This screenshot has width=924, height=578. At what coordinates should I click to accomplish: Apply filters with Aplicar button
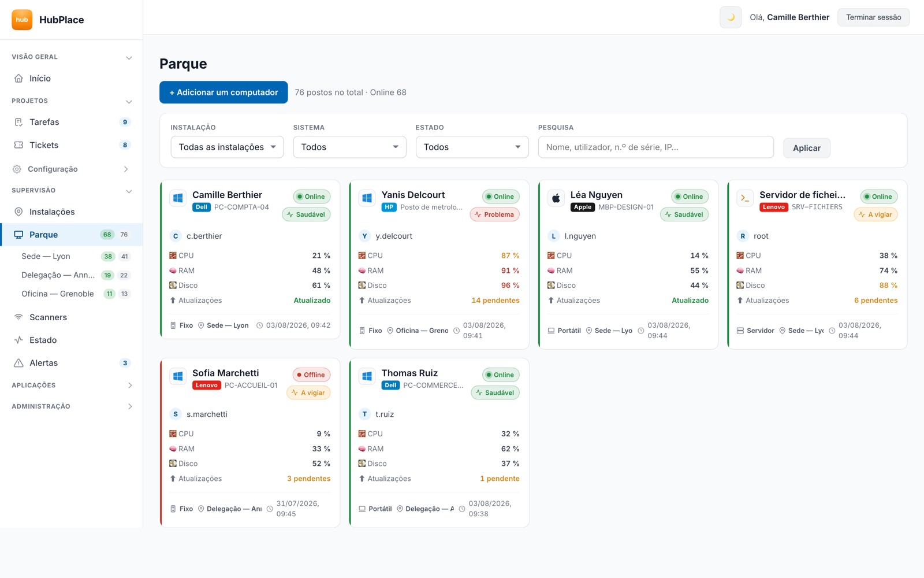click(x=806, y=148)
